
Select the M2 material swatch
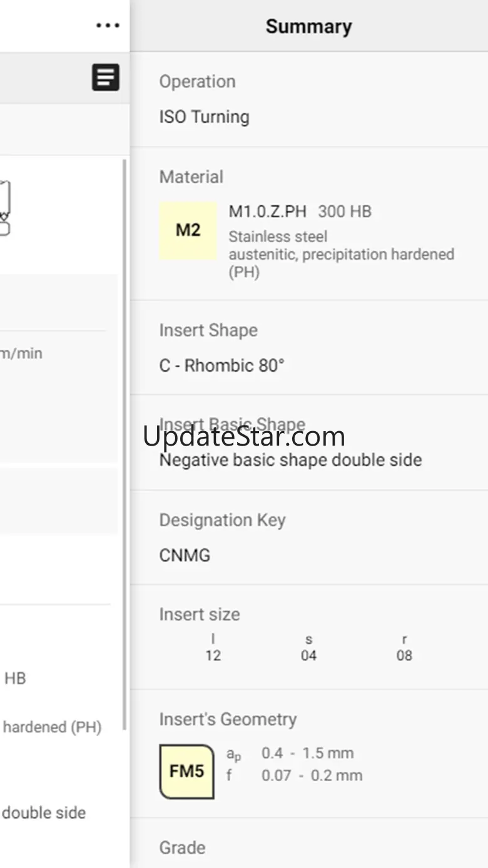coord(188,230)
